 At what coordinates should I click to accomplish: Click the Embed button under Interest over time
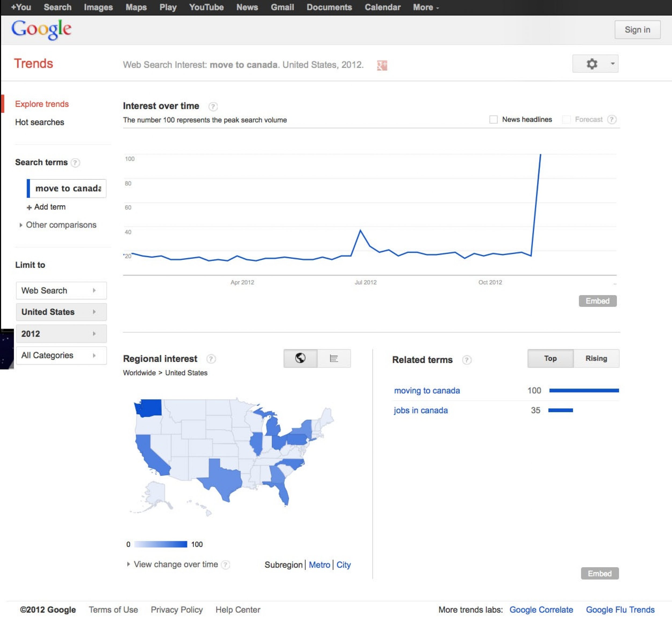coord(596,301)
